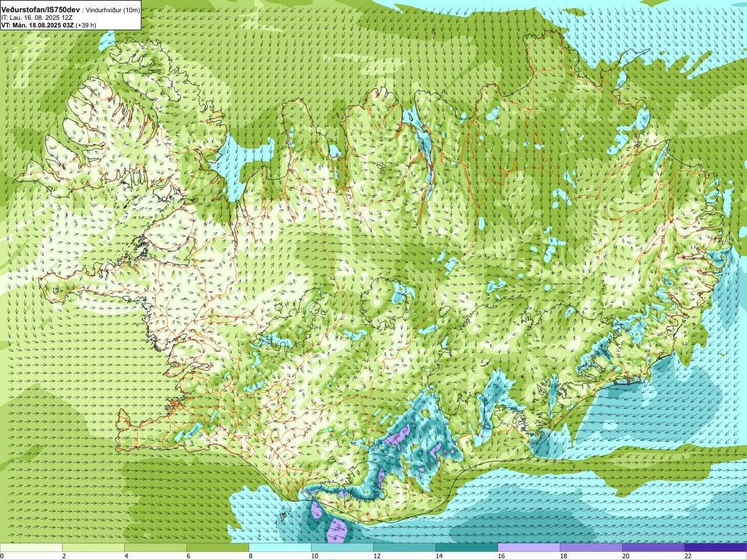Click the 'IT: Lau. 16. 08. 2025 12Z' line
This screenshot has height=560, width=747.
pos(37,18)
